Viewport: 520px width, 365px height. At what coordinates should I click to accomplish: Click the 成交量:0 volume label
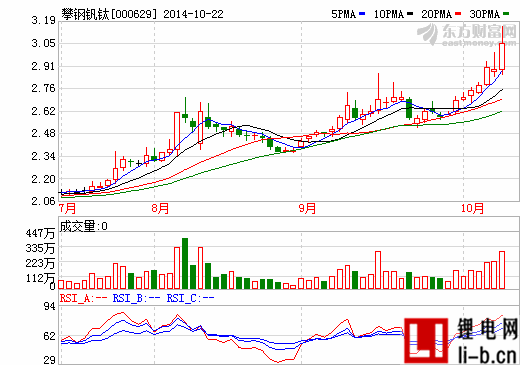(84, 227)
